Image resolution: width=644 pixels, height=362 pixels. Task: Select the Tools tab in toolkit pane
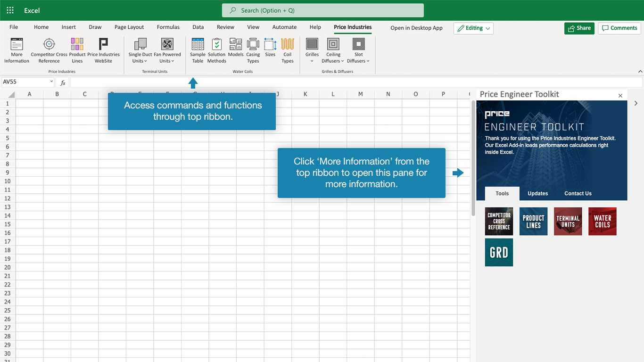[502, 194]
